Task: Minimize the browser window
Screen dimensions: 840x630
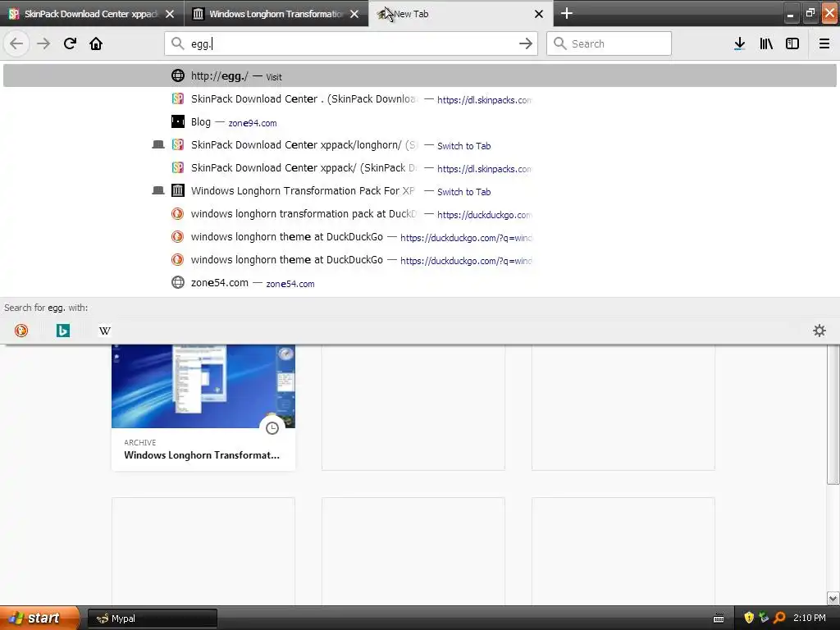Action: pyautogui.click(x=790, y=14)
